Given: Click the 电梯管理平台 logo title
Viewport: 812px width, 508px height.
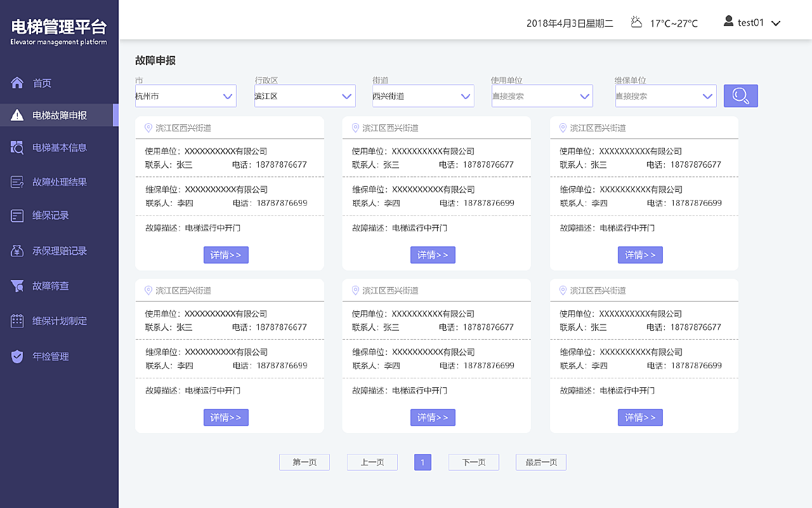Looking at the screenshot, I should (x=59, y=27).
